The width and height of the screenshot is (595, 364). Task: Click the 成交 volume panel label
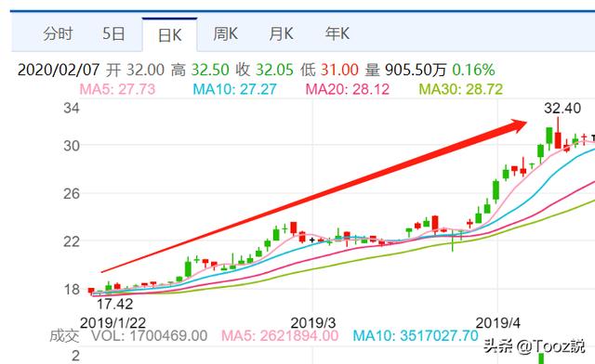tap(64, 336)
